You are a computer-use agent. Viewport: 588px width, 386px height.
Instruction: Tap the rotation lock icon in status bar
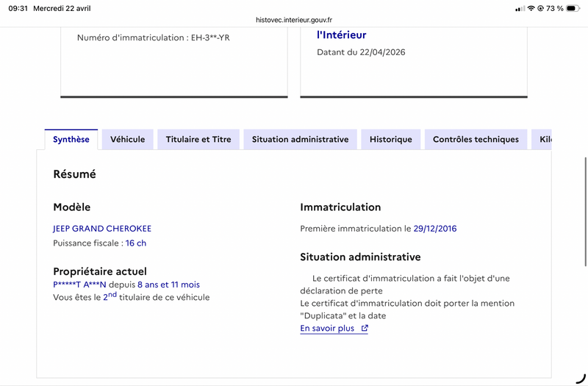[540, 8]
